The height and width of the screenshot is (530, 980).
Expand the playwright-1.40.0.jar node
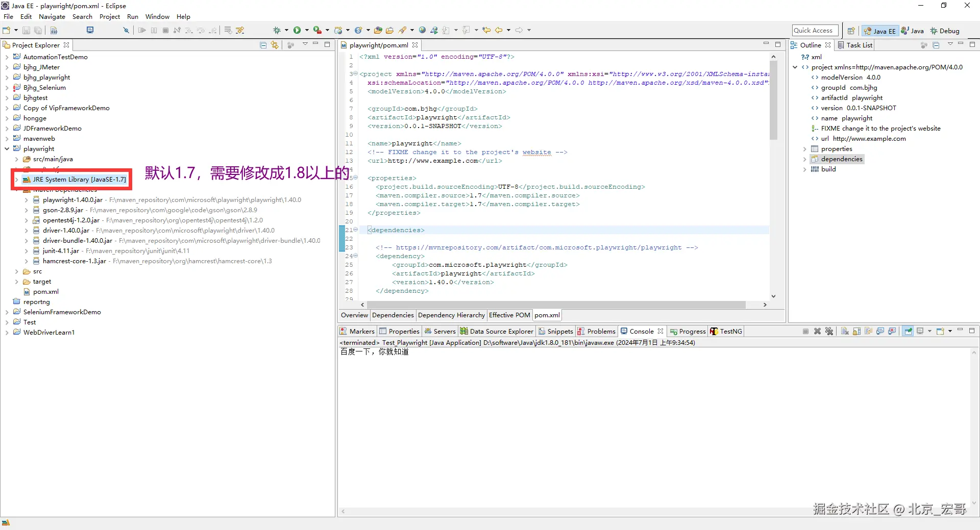click(x=27, y=200)
